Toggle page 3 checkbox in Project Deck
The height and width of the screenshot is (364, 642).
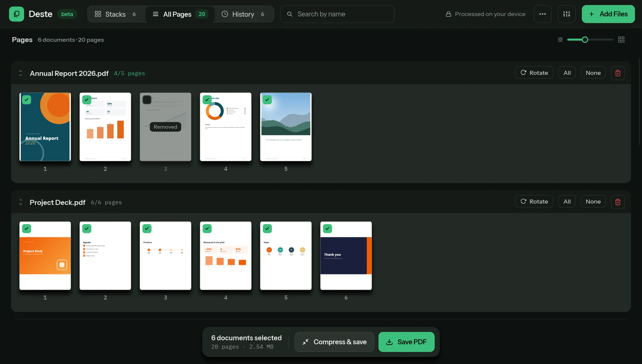tap(147, 229)
